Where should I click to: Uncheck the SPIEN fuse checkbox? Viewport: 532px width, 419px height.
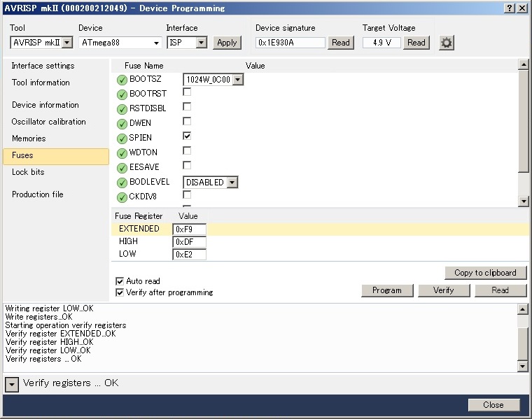point(187,136)
